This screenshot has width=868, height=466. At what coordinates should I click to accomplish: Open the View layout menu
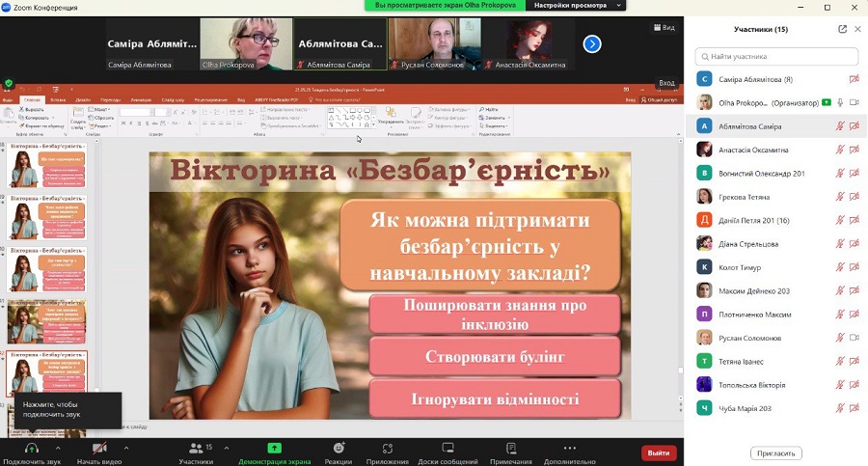(x=664, y=28)
